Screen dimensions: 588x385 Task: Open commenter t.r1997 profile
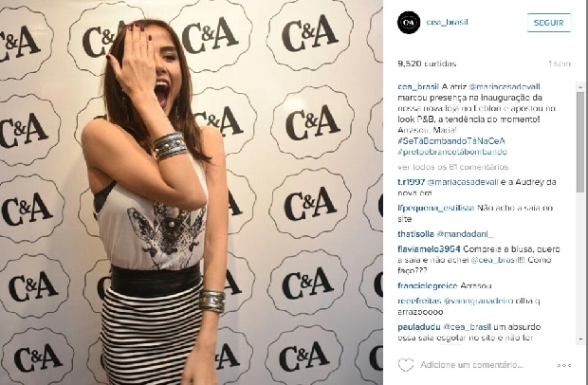(x=412, y=182)
